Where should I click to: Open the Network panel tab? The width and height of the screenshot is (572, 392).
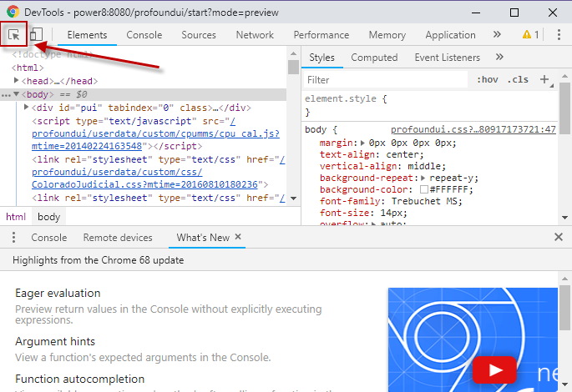click(255, 35)
